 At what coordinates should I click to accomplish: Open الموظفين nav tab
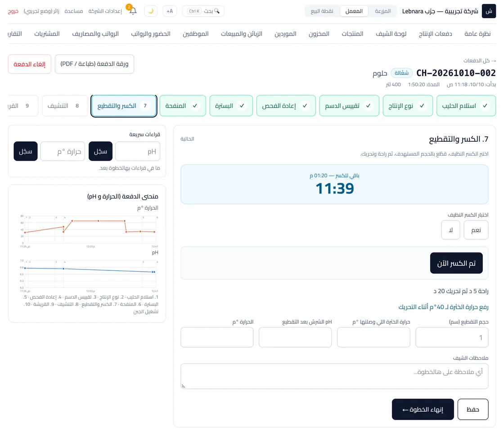pyautogui.click(x=195, y=34)
